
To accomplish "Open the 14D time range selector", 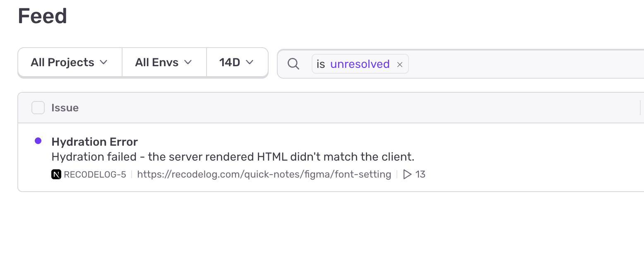I will tap(237, 63).
